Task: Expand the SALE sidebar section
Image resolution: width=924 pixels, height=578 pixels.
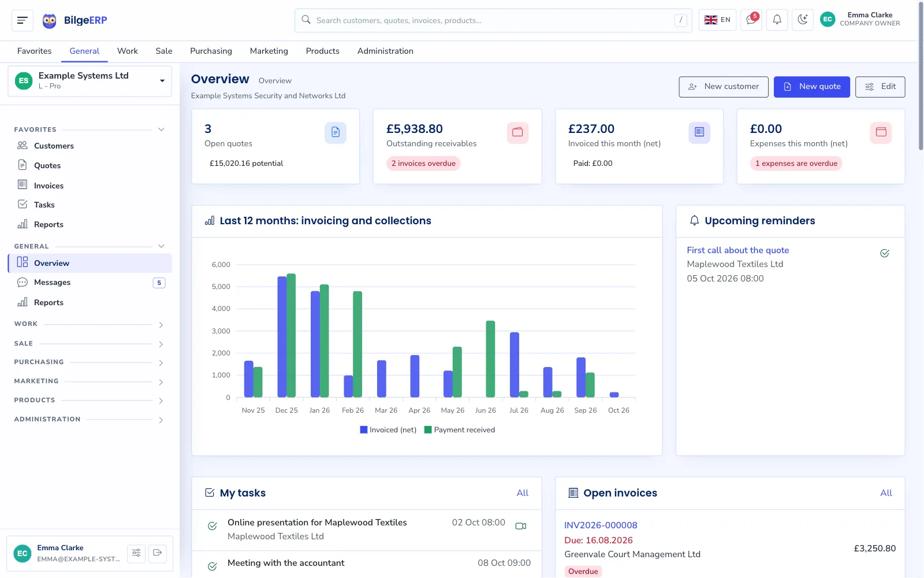Action: [161, 344]
